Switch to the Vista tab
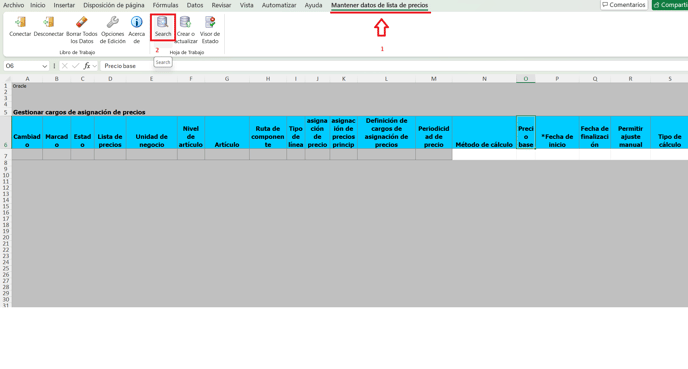 click(247, 5)
